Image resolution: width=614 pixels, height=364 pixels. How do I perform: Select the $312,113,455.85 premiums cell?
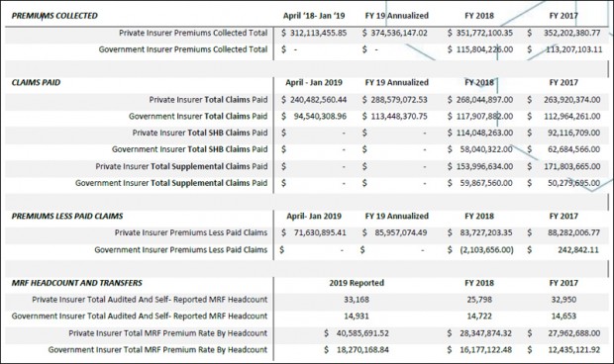[x=314, y=33]
